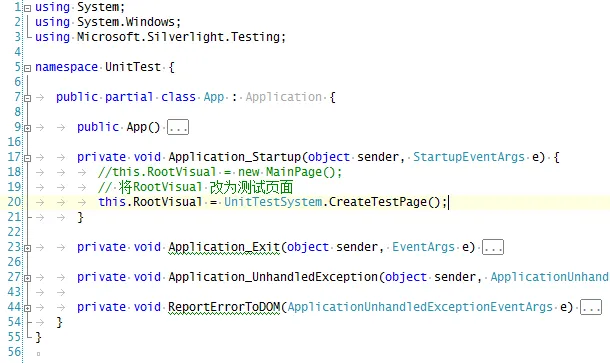This screenshot has height=363, width=610.
Task: Open the collapsed ellipsis box after App()
Action: pyautogui.click(x=178, y=127)
